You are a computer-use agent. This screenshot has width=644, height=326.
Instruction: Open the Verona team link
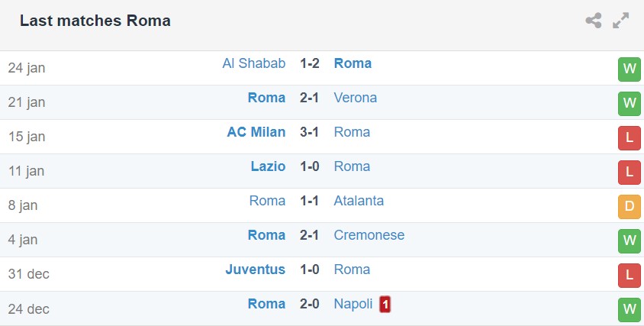[x=355, y=98]
